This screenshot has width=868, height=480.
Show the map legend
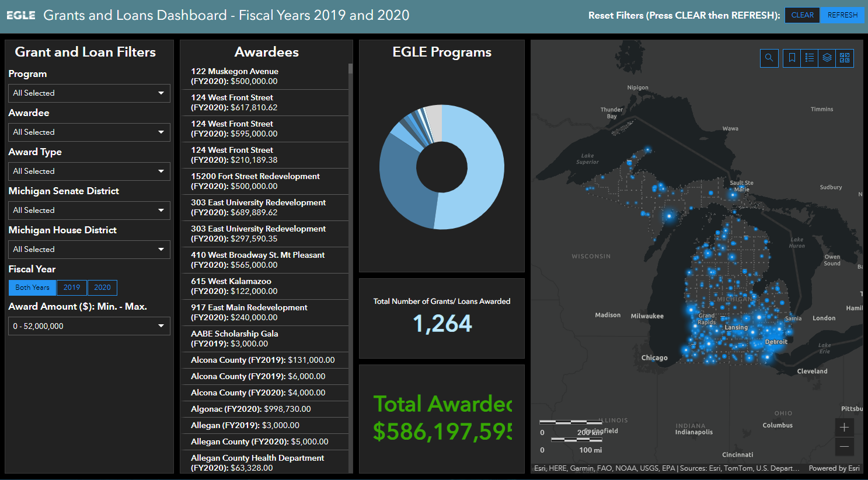click(809, 58)
